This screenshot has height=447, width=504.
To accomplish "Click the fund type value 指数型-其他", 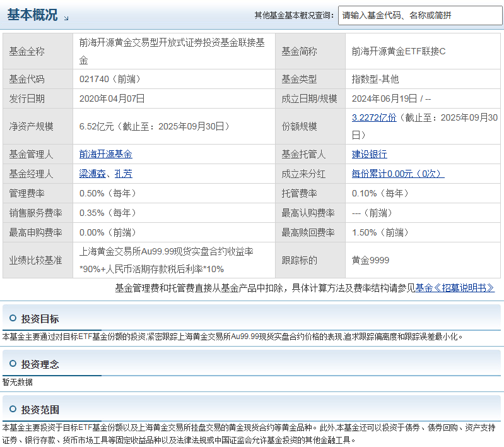I will [x=375, y=79].
